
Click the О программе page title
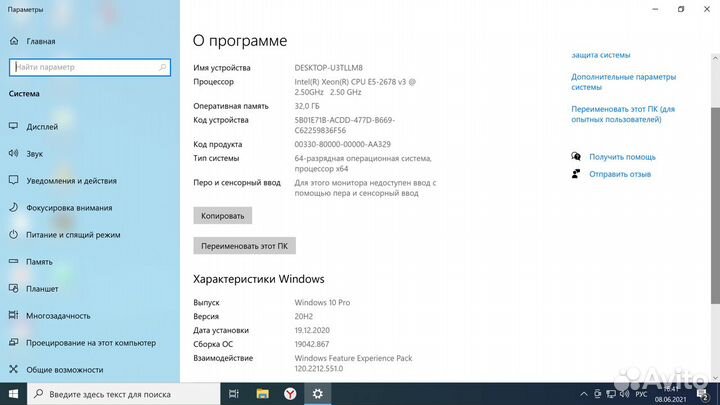point(240,41)
